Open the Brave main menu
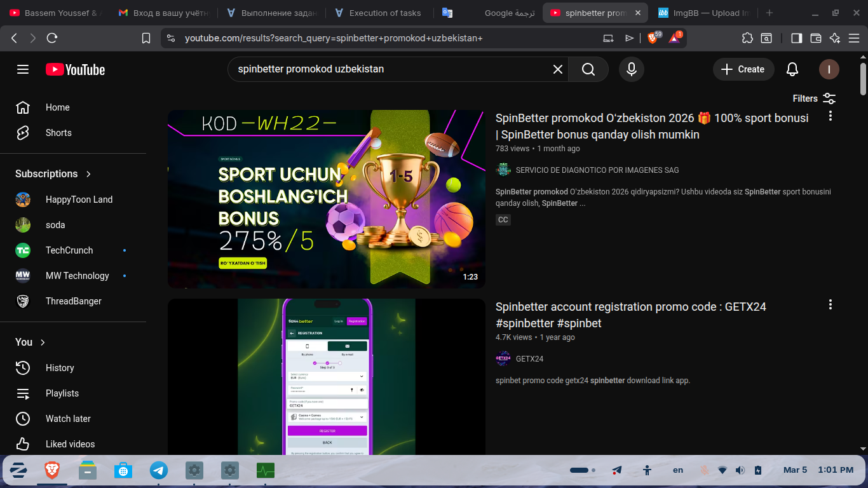The height and width of the screenshot is (488, 868). (854, 38)
